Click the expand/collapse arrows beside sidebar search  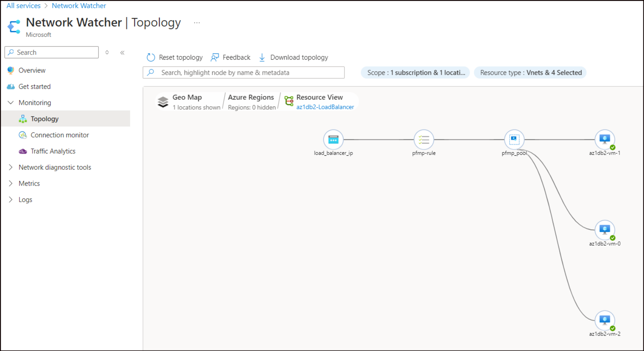click(x=107, y=52)
